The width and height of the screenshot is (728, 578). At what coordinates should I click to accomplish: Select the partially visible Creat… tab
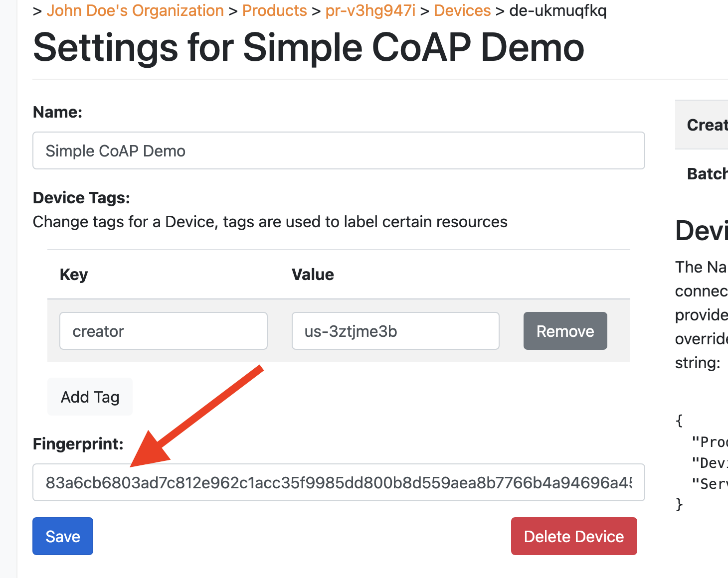point(707,125)
